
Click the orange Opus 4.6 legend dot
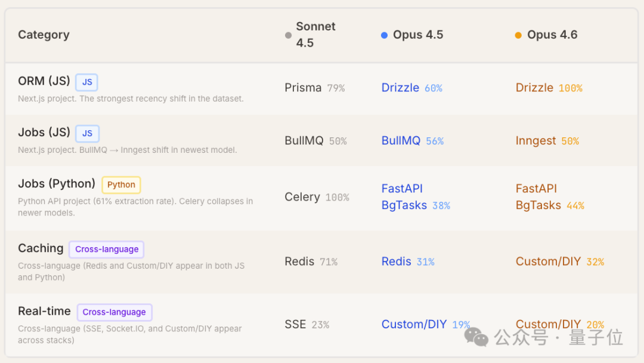click(518, 35)
